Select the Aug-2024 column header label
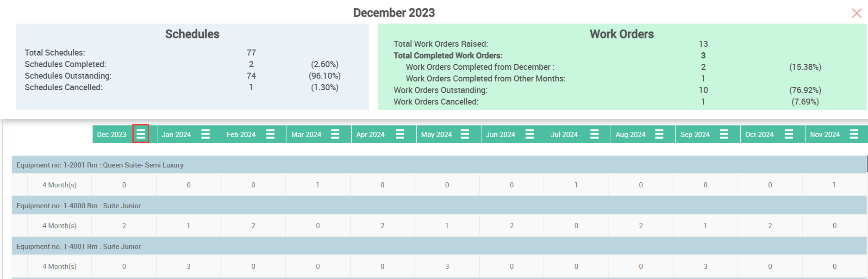The image size is (868, 279). coord(631,135)
